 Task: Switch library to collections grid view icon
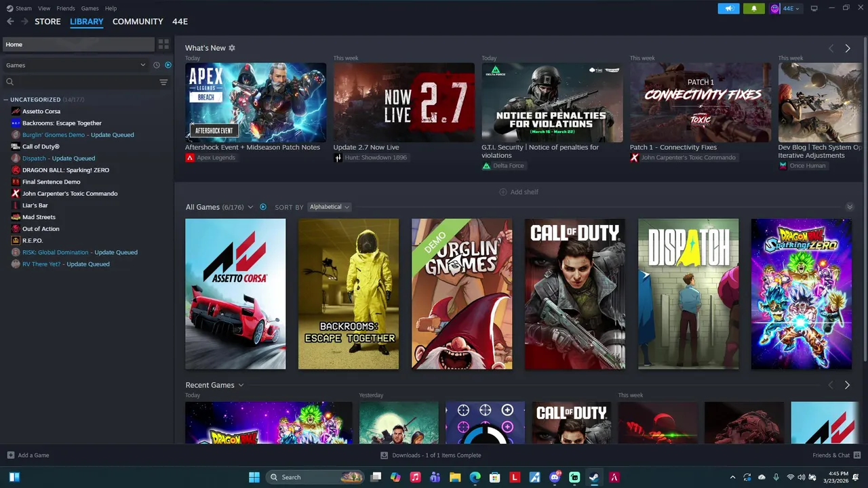pyautogui.click(x=163, y=44)
